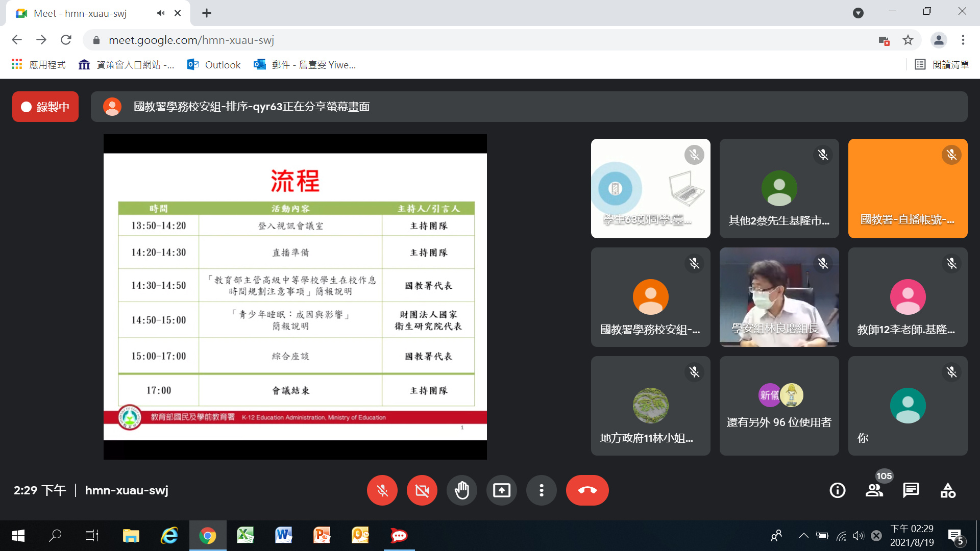
Task: Open Excel from the Windows taskbar
Action: tap(246, 535)
